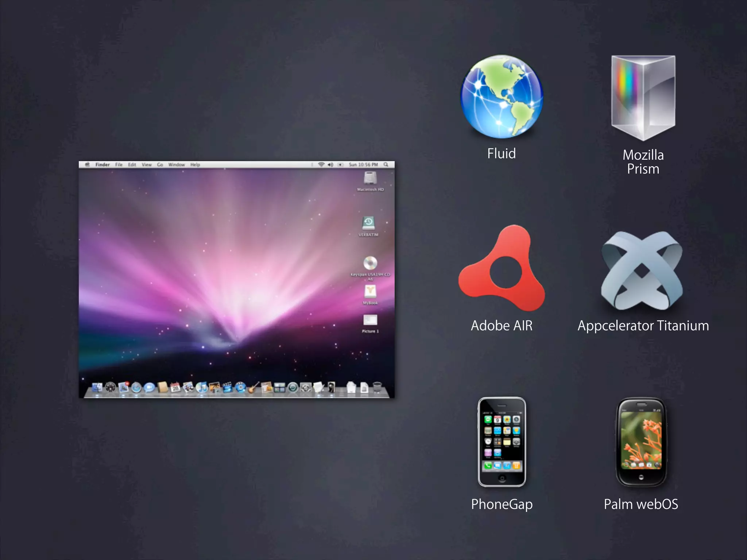Viewport: 747px width, 560px height.
Task: Click the iPhone image above PhoneGap
Action: click(x=502, y=442)
